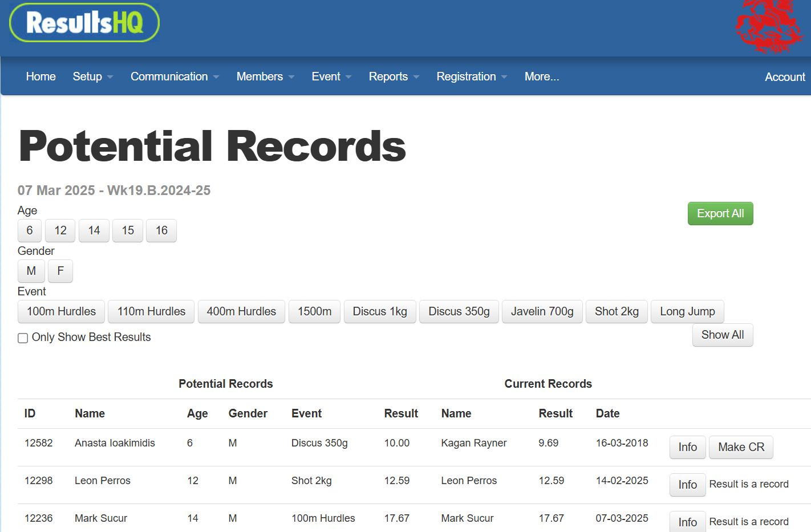Click the Show All button
Screen dimensions: 811x532
(722, 335)
